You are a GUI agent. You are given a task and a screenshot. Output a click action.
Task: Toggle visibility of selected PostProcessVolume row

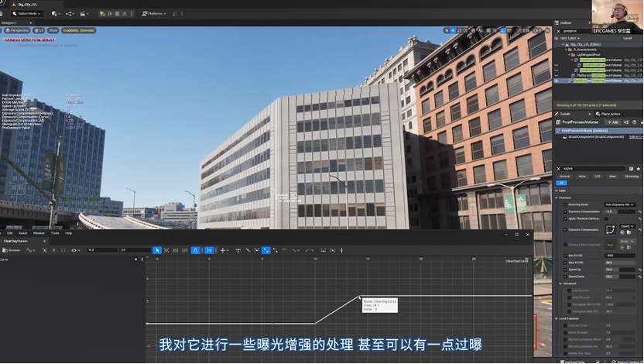click(557, 81)
